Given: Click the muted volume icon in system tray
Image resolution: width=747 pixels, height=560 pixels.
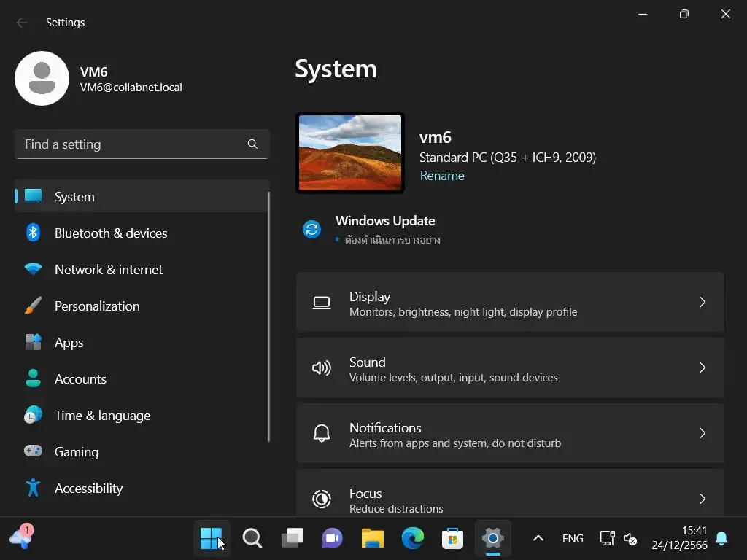Looking at the screenshot, I should pos(630,539).
